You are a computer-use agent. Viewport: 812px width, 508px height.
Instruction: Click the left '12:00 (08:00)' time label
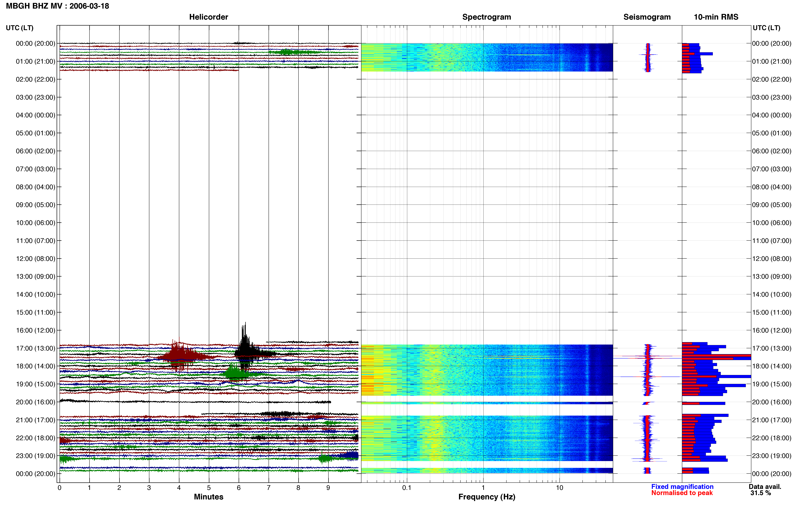click(x=35, y=259)
